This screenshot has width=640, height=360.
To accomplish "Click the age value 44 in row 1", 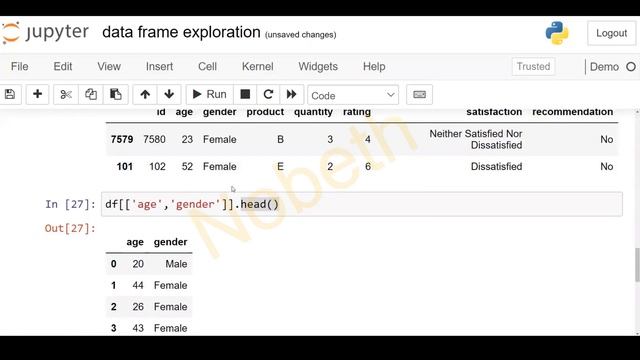I will point(138,285).
